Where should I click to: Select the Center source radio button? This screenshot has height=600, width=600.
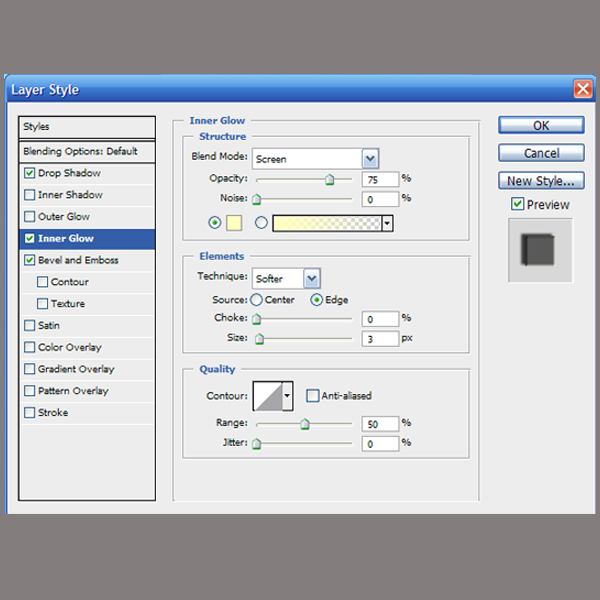click(257, 300)
